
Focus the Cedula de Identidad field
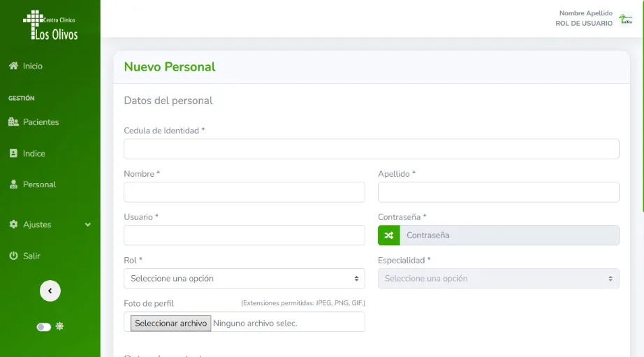pos(371,149)
